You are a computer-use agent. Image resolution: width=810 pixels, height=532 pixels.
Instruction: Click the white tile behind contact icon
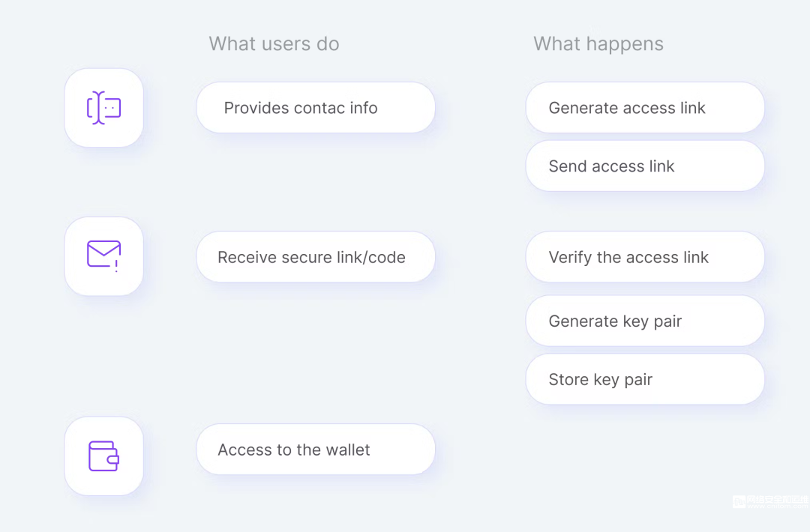pos(103,108)
